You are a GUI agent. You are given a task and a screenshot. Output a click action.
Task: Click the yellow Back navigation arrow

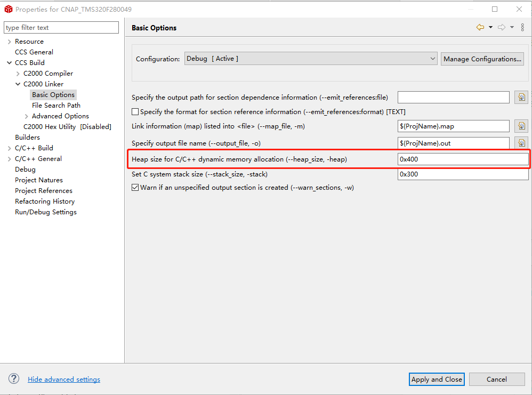480,28
